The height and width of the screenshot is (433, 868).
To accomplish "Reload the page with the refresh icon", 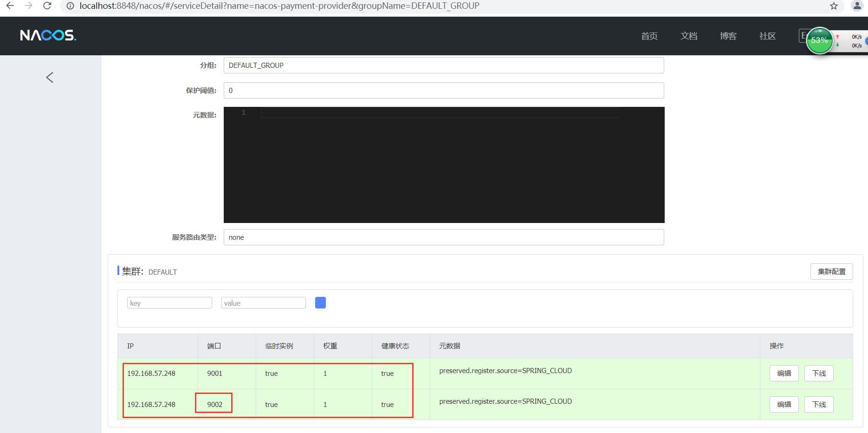I will (47, 6).
